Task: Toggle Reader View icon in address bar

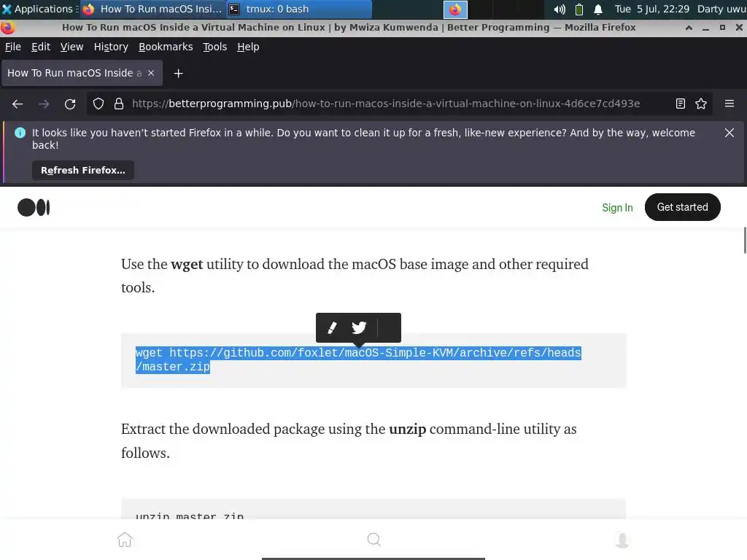Action: pos(681,104)
